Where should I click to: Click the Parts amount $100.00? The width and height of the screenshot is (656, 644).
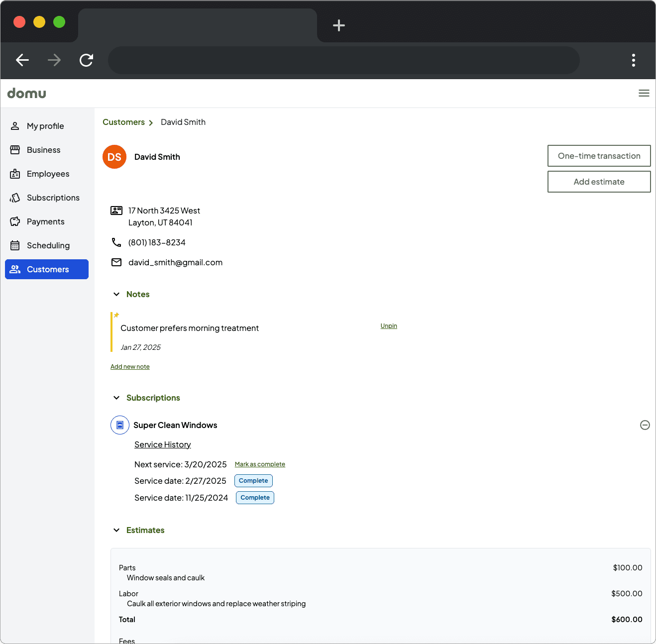click(628, 568)
